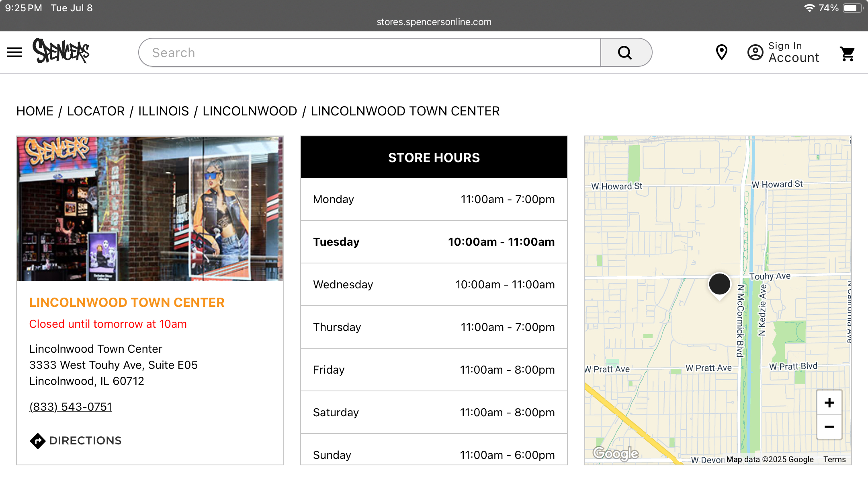Tap the Wi-Fi status icon
868x479 pixels.
pyautogui.click(x=809, y=8)
